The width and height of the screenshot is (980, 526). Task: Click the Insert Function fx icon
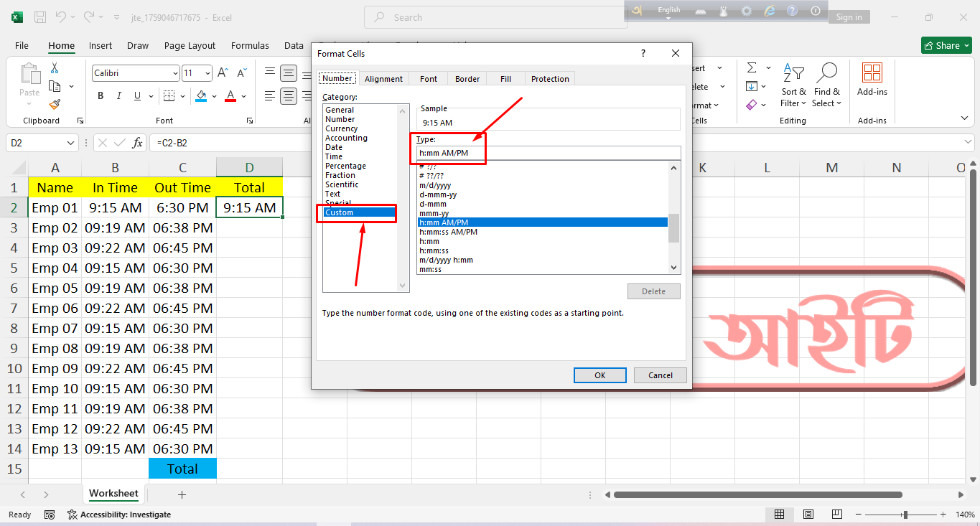tap(137, 143)
